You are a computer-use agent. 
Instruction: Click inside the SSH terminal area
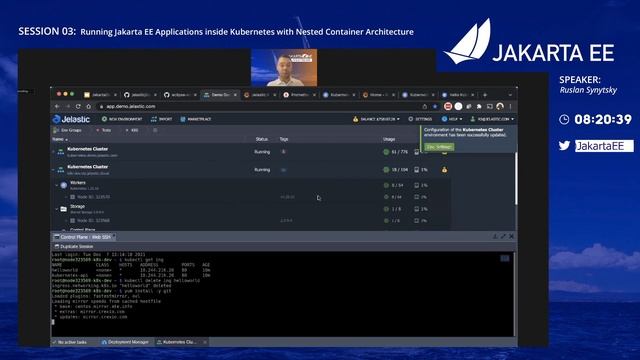tap(282, 294)
